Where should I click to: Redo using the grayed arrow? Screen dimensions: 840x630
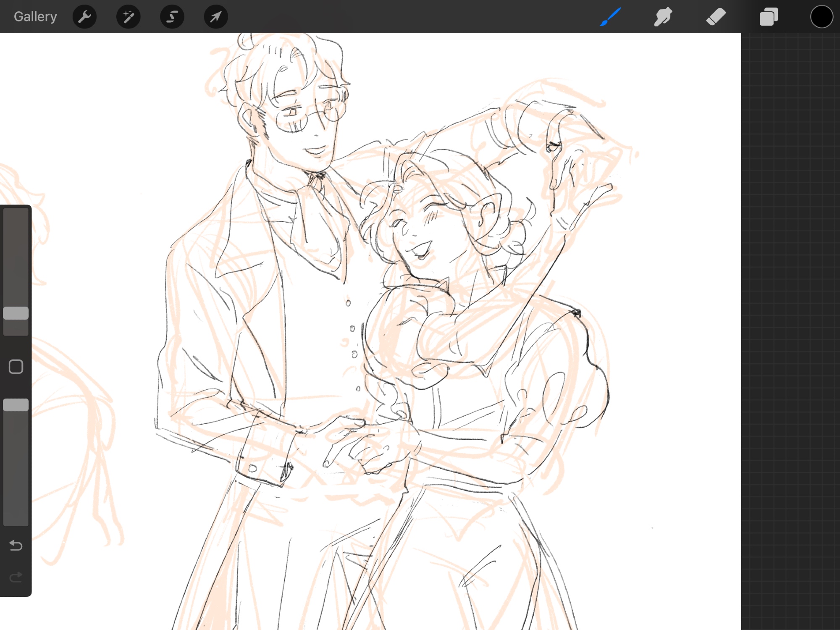pos(16,577)
